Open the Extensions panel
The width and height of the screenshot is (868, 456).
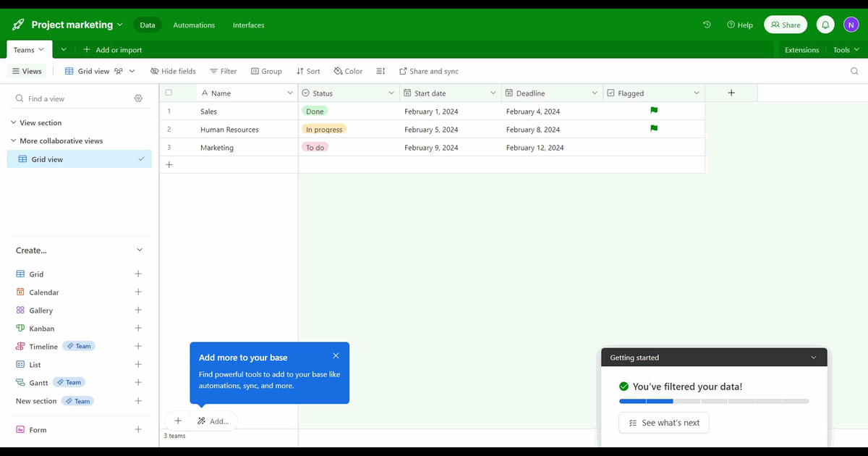801,50
